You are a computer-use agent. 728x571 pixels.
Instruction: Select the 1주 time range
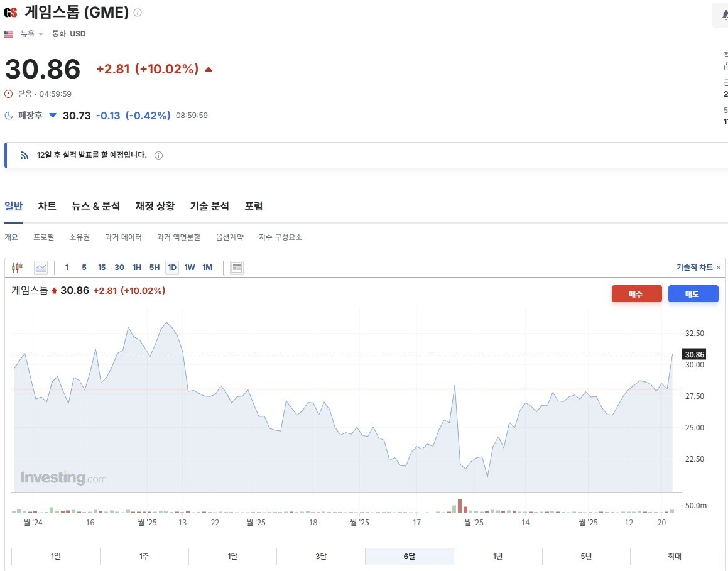[x=144, y=556]
